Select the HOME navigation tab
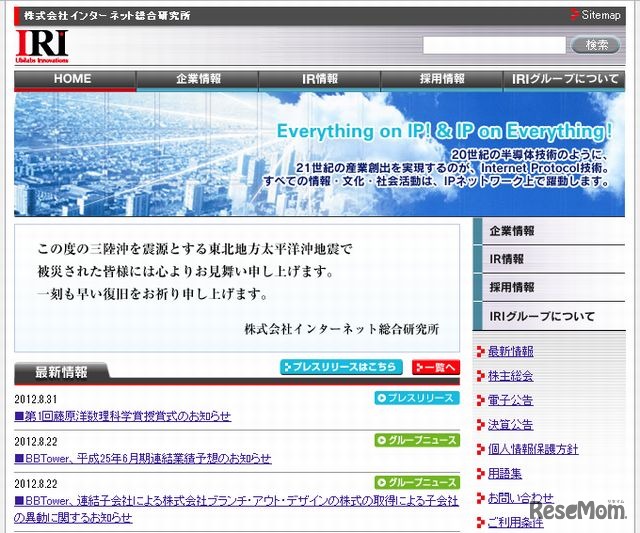 75,81
